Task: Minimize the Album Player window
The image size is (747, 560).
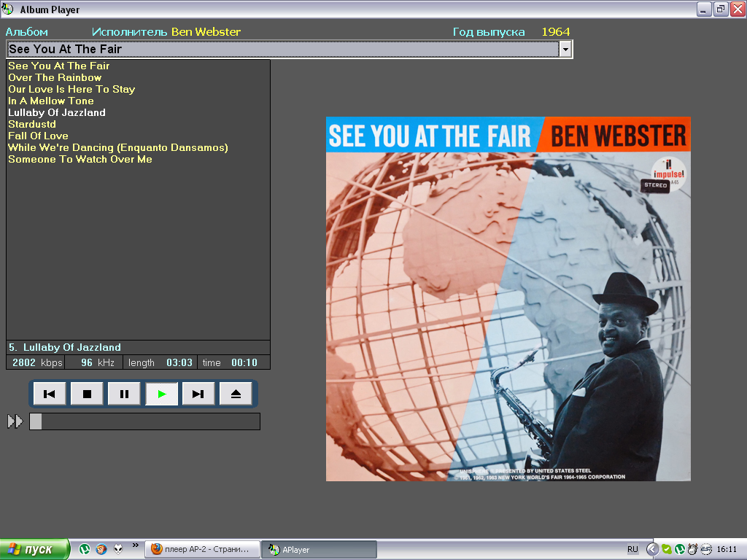Action: coord(704,9)
